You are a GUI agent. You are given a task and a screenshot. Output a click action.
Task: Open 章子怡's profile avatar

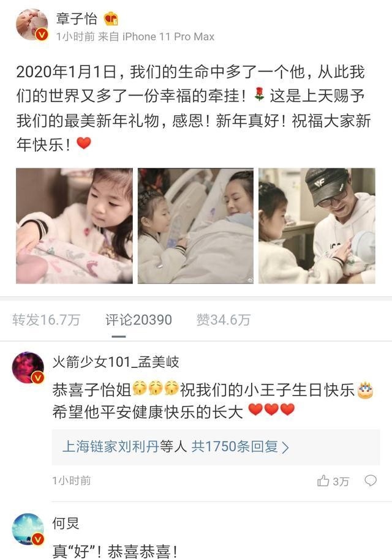pos(32,24)
